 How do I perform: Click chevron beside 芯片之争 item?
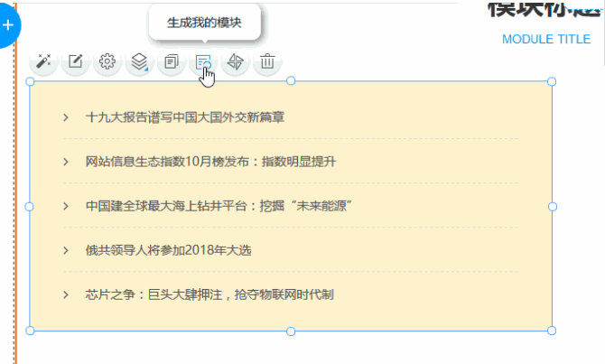pos(66,294)
